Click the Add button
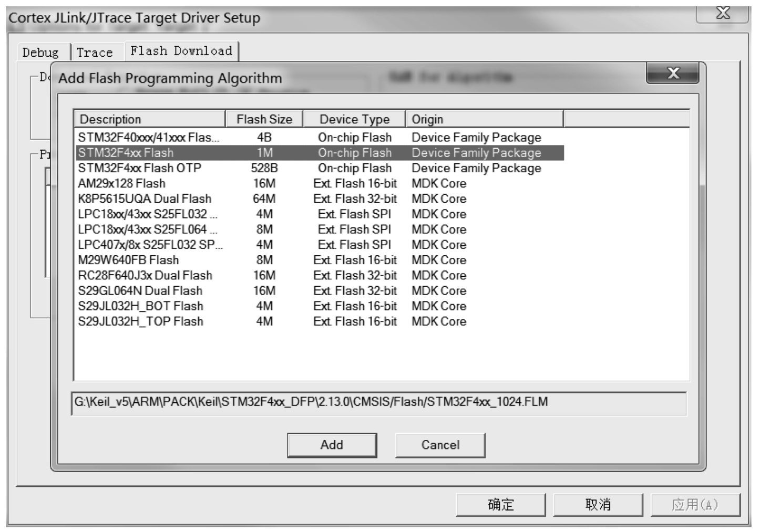The image size is (760, 532). (x=332, y=445)
